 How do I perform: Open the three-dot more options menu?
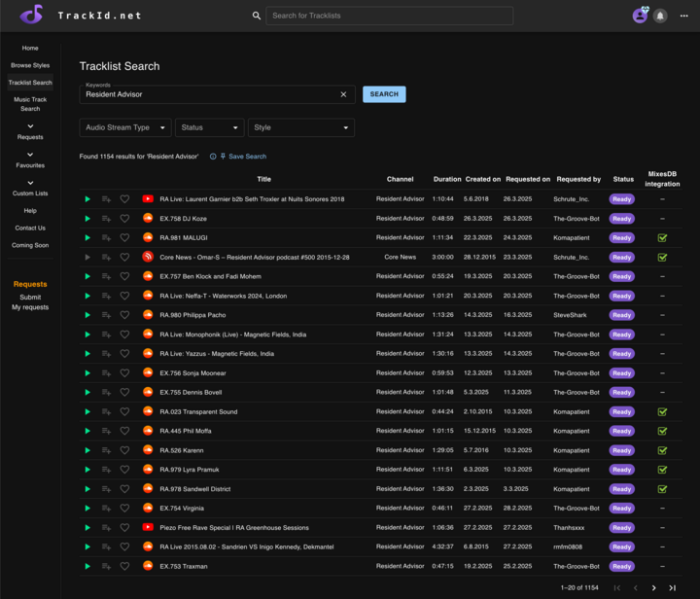[x=683, y=16]
